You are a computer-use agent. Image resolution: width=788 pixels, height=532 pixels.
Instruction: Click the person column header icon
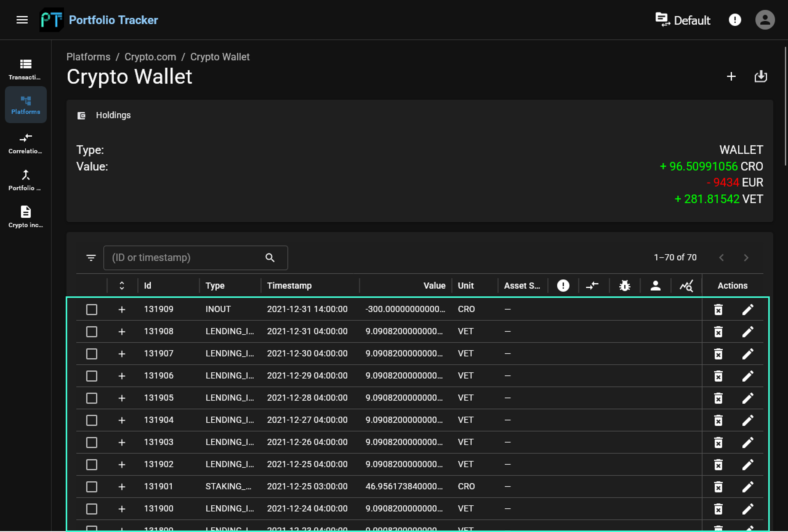(656, 286)
